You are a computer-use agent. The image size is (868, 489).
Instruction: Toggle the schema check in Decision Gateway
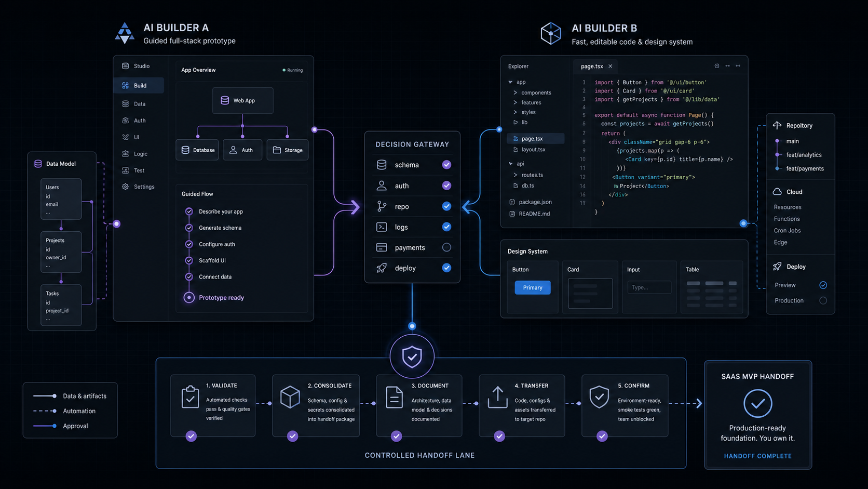pyautogui.click(x=446, y=165)
